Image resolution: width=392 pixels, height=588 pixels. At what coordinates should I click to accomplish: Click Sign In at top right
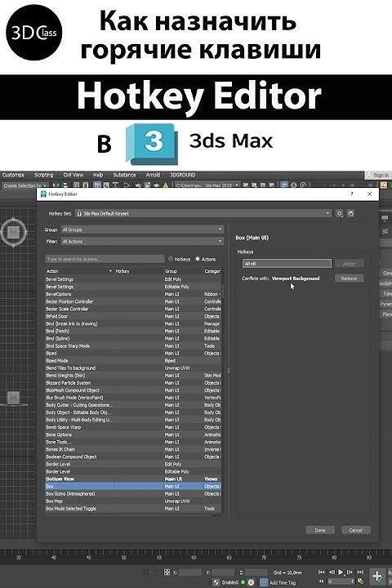pos(378,175)
